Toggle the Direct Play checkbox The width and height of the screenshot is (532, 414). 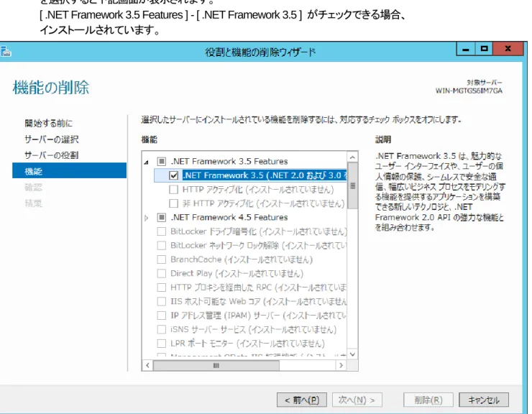[162, 274]
